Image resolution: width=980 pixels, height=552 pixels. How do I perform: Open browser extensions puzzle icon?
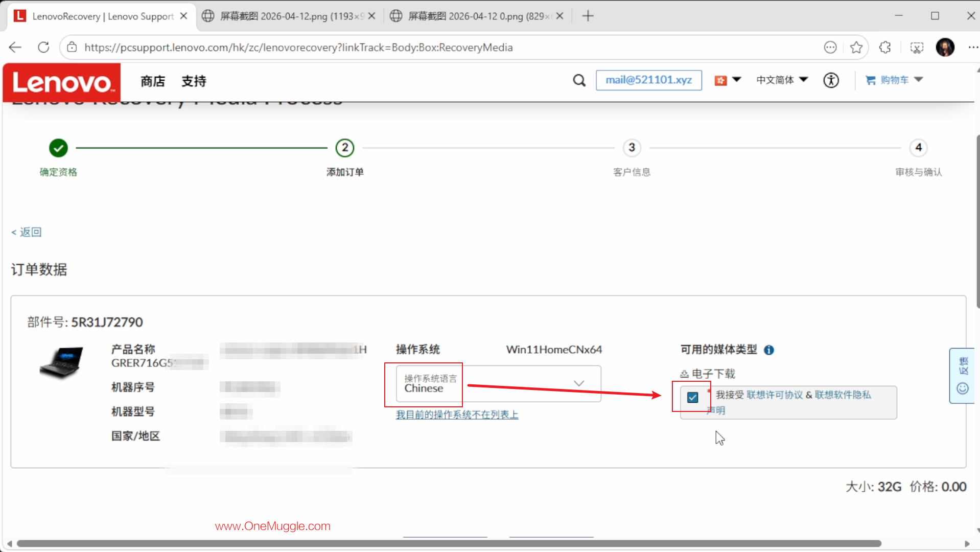(x=885, y=48)
